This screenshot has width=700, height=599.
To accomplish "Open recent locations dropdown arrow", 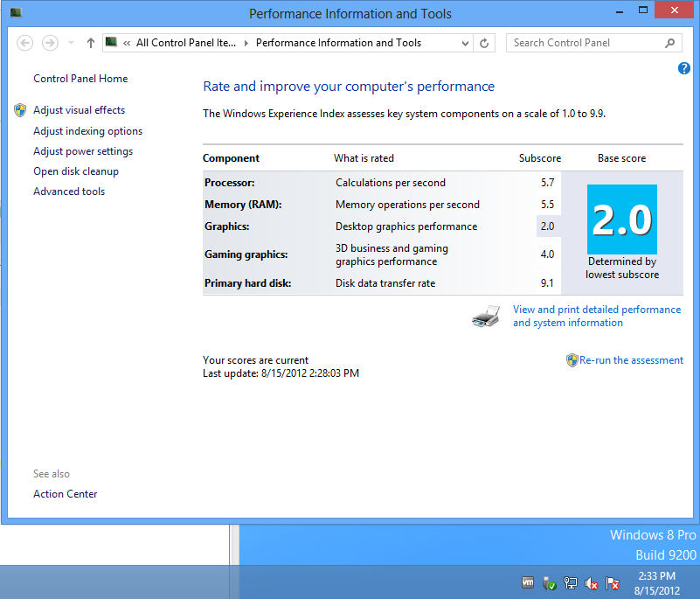I will 71,43.
